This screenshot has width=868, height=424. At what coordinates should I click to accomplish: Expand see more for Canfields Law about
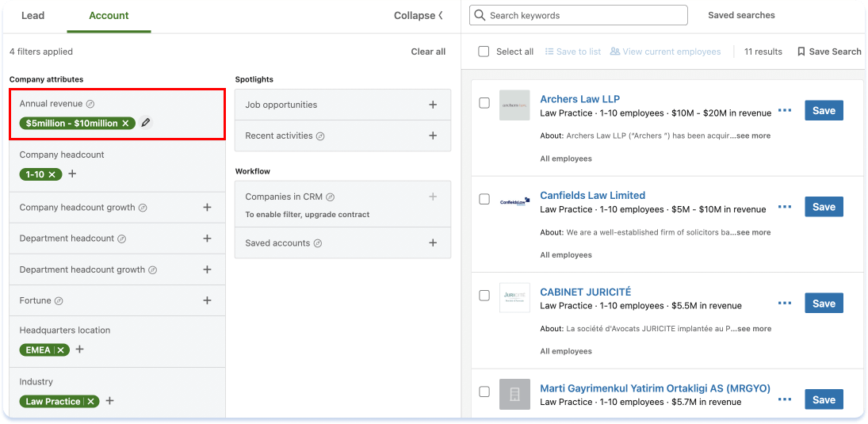click(754, 232)
